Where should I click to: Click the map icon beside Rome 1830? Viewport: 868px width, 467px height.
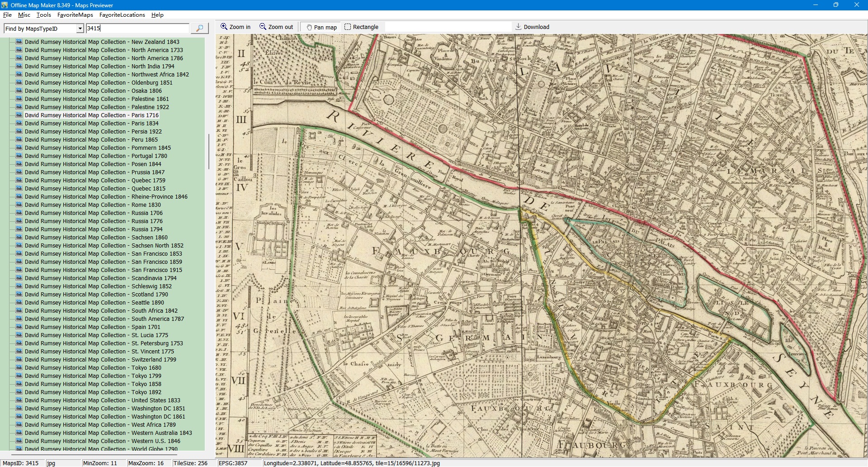pos(19,205)
